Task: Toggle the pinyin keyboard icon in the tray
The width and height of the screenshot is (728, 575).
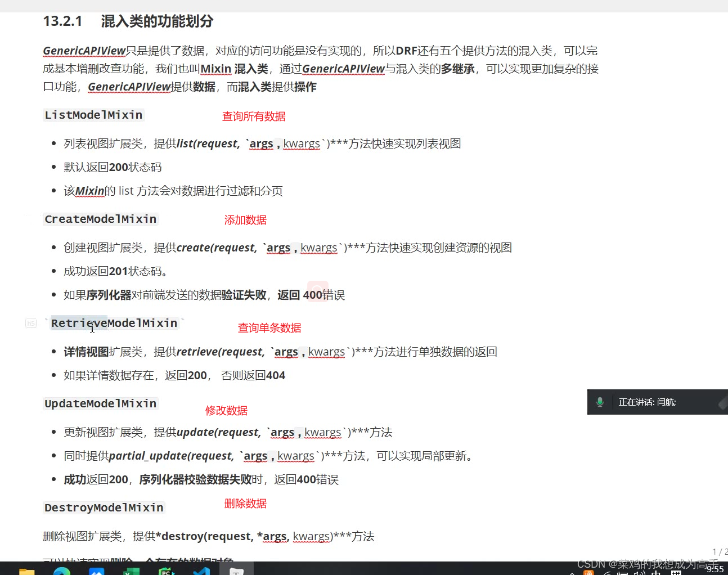Action: (677, 573)
